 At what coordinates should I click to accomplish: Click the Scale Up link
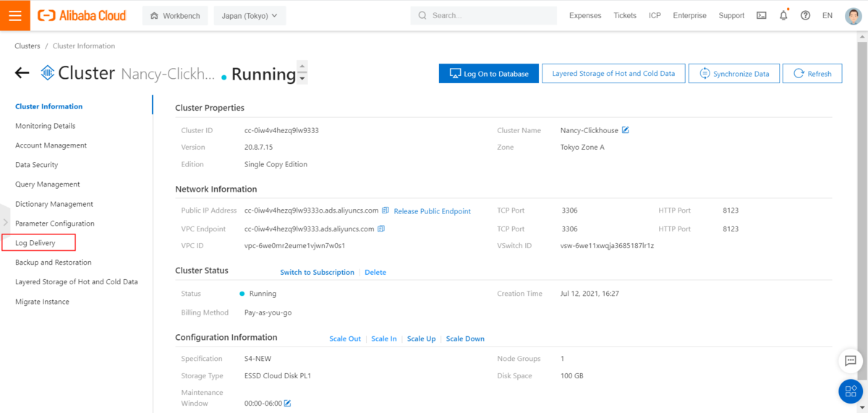point(422,339)
